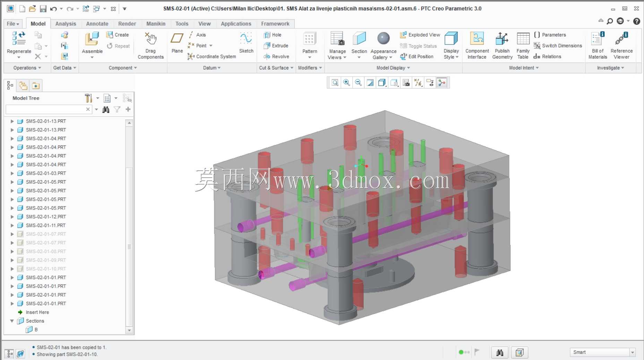Image resolution: width=644 pixels, height=360 pixels.
Task: Click Zoom In in the graphics toolbar
Action: [346, 83]
